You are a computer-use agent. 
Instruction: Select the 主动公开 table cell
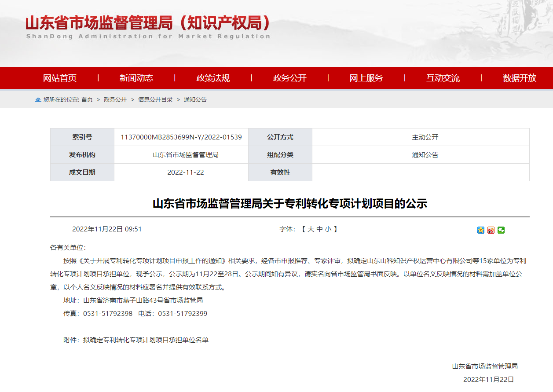coord(420,137)
